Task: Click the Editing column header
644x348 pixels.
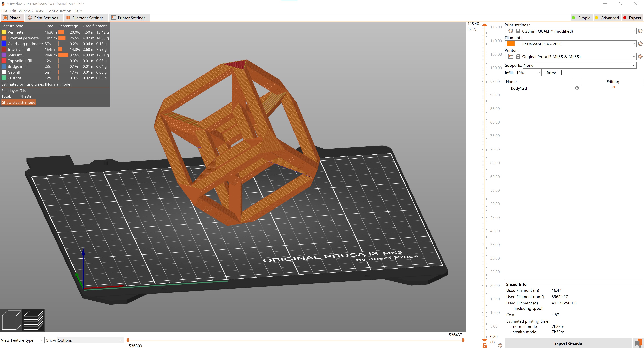Action: 613,82
